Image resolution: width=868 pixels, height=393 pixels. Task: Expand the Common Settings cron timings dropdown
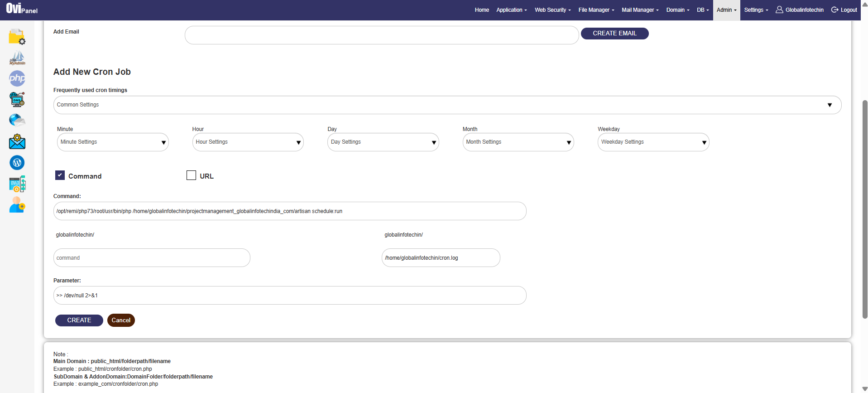tap(447, 105)
